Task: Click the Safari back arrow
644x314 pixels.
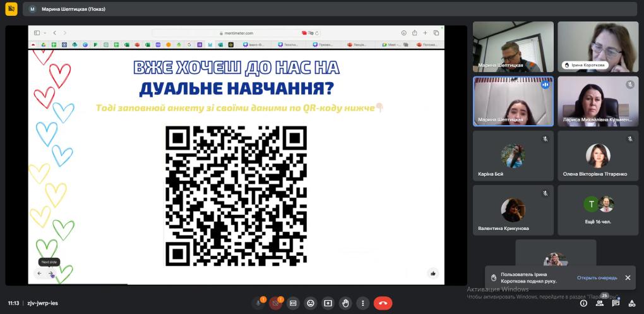Action: (x=55, y=33)
